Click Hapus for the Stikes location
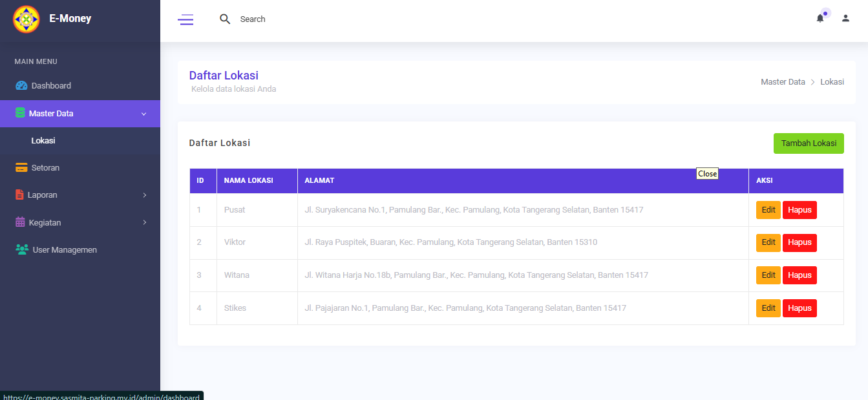 (799, 308)
